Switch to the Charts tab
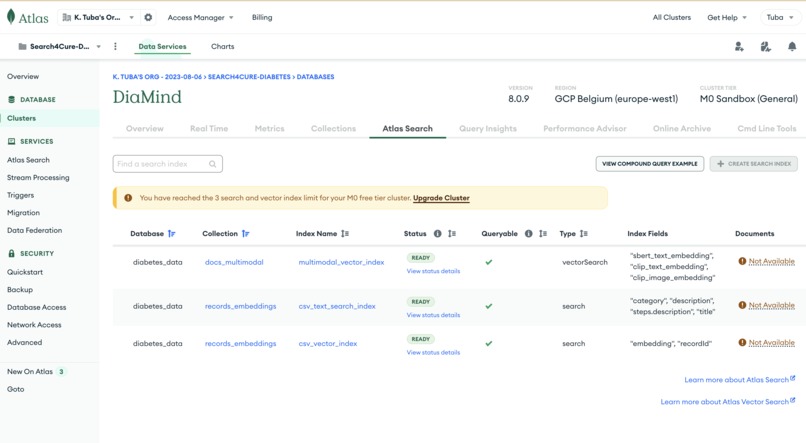The width and height of the screenshot is (806, 443). 223,46
